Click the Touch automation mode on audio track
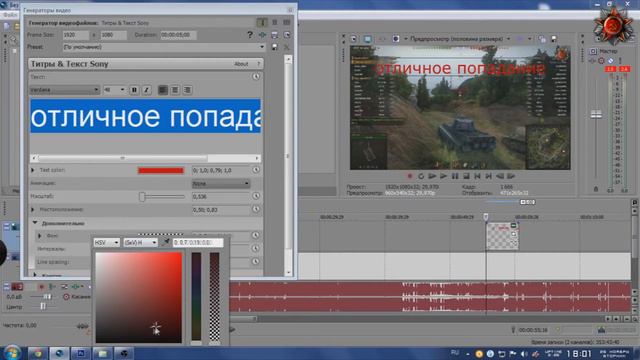This screenshot has width=640, height=360. (x=77, y=297)
